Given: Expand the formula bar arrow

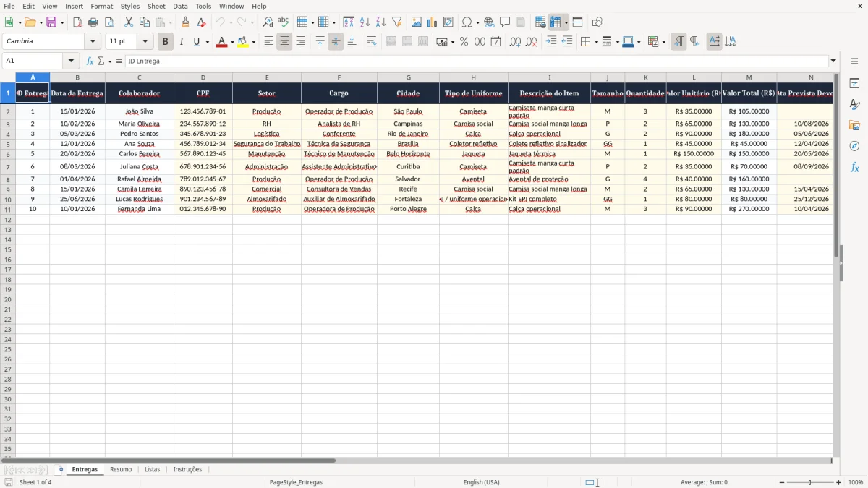Looking at the screenshot, I should (x=833, y=61).
